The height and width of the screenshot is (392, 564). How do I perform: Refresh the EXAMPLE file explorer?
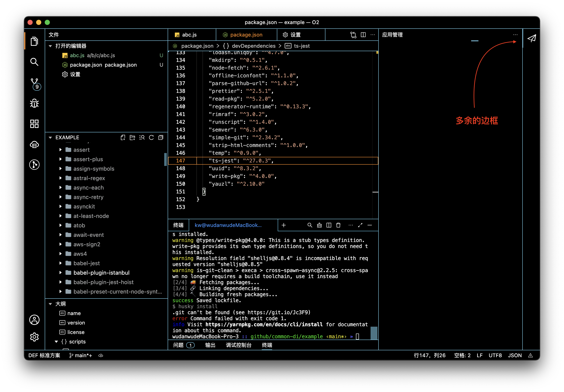[151, 137]
